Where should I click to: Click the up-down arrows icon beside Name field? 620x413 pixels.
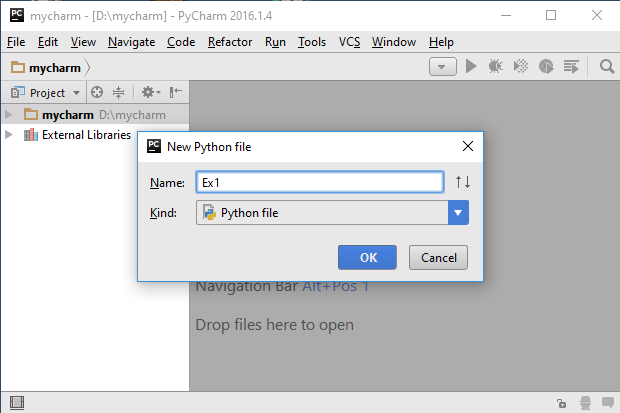pos(463,182)
